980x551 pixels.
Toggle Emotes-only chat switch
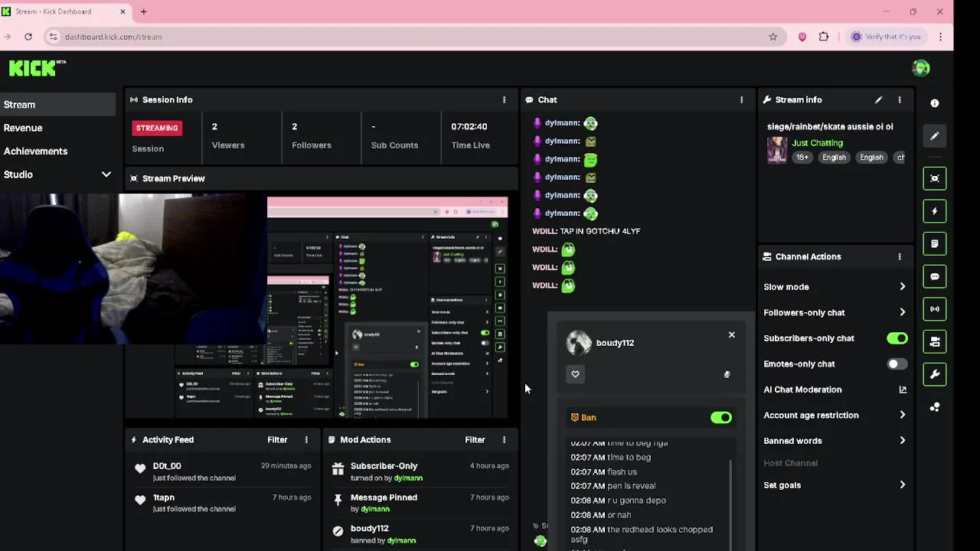(x=897, y=364)
